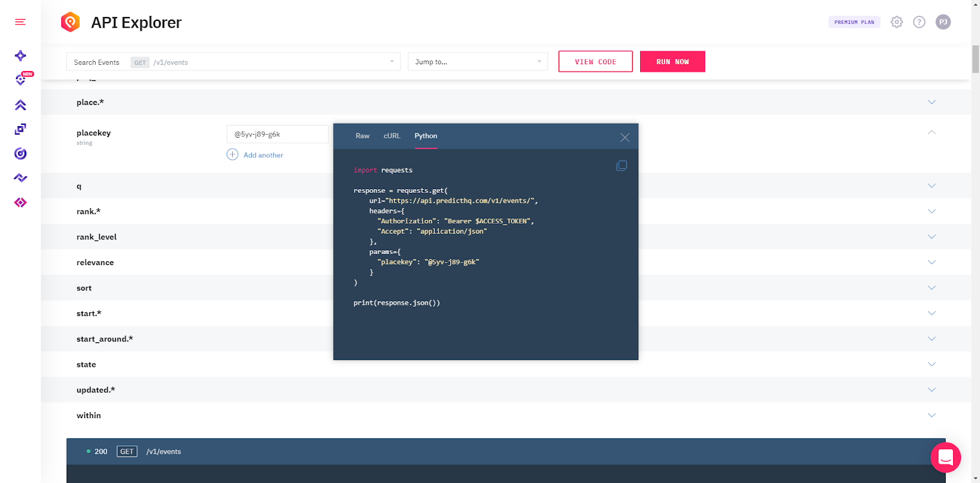Click the sort parameter label
This screenshot has width=980, height=483.
tap(84, 288)
